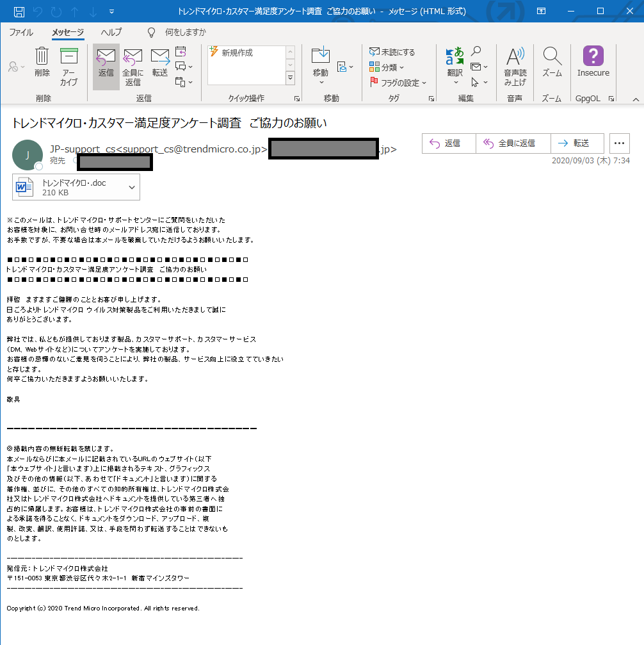644x645 pixels.
Task: Move the message using the 移動 icon
Action: click(320, 62)
